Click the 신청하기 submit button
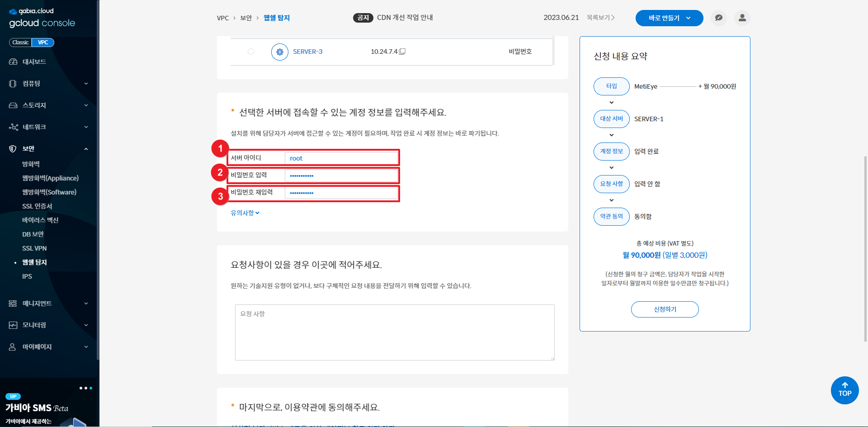 [665, 309]
